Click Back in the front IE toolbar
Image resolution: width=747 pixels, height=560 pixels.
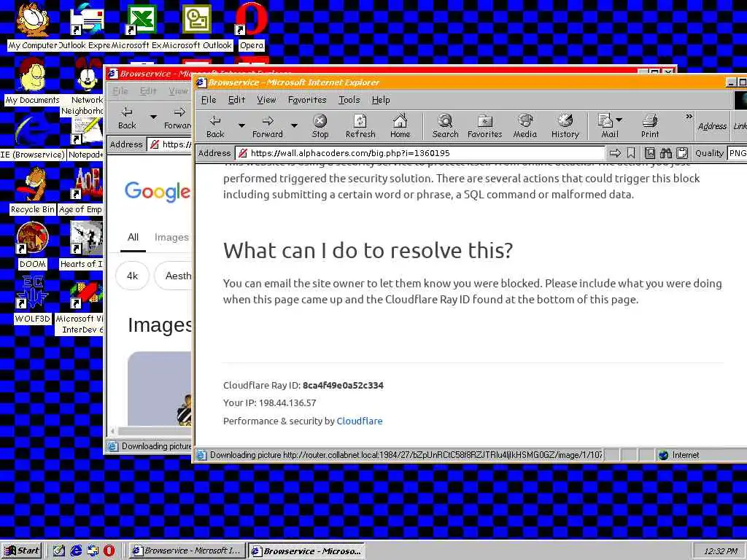215,126
